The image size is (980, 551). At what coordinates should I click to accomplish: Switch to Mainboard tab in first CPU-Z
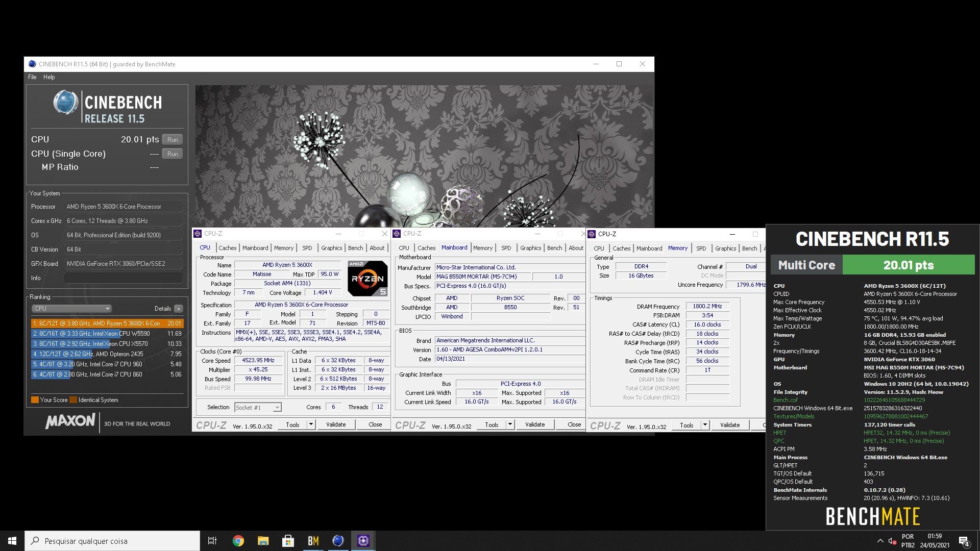click(255, 248)
